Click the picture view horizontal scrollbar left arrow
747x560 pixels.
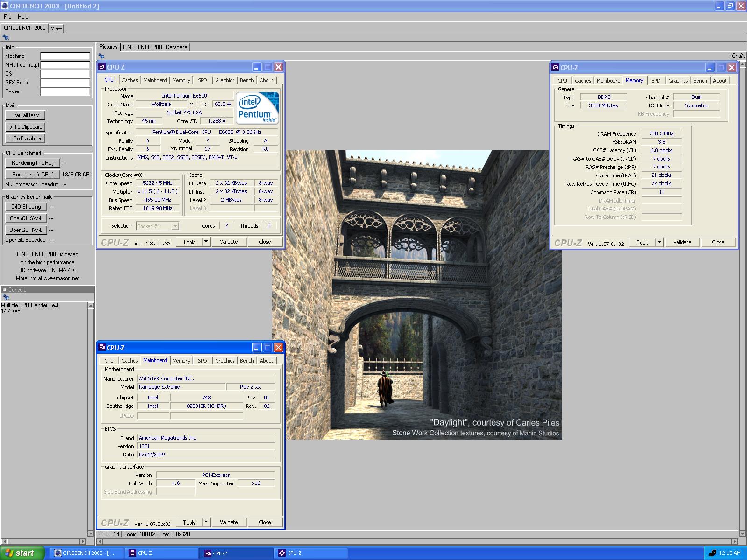tap(99, 542)
